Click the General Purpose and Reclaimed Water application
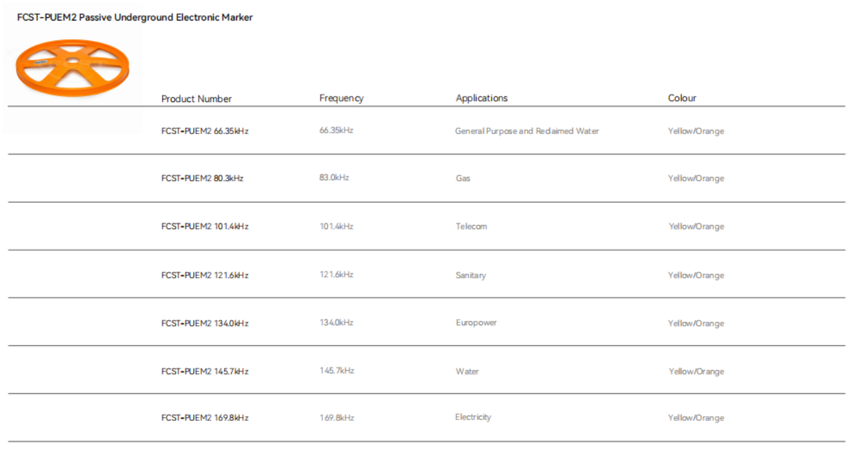 pos(526,131)
